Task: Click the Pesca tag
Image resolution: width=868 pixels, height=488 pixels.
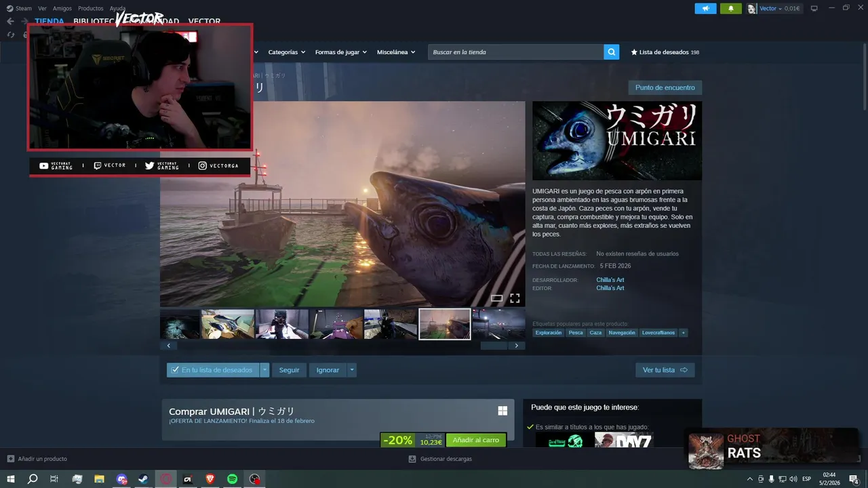Action: (576, 333)
